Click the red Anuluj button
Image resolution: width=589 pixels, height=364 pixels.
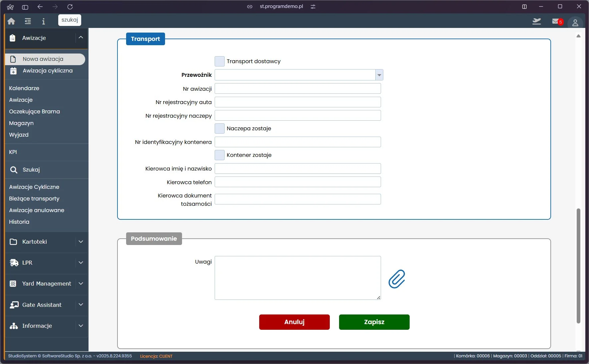[294, 322]
